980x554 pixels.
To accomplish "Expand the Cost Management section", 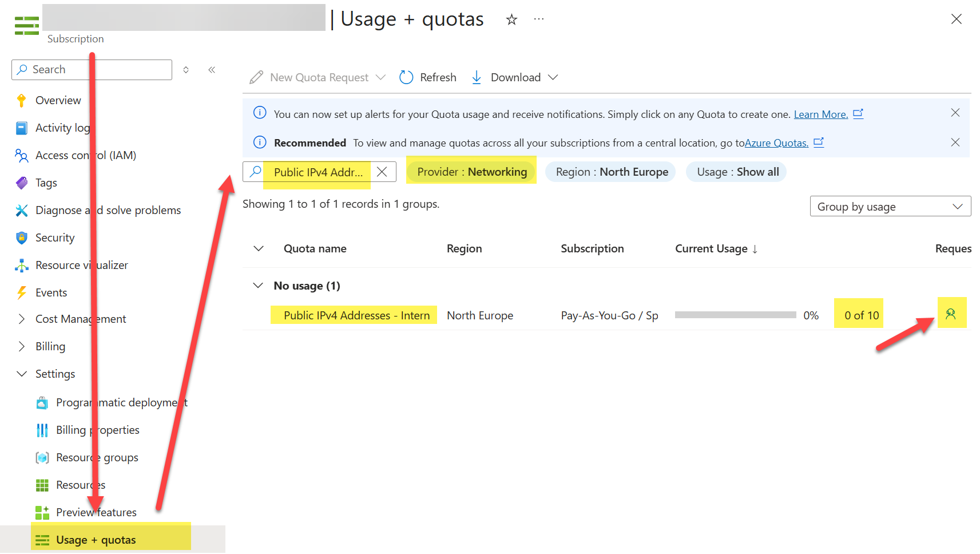I will [x=22, y=319].
